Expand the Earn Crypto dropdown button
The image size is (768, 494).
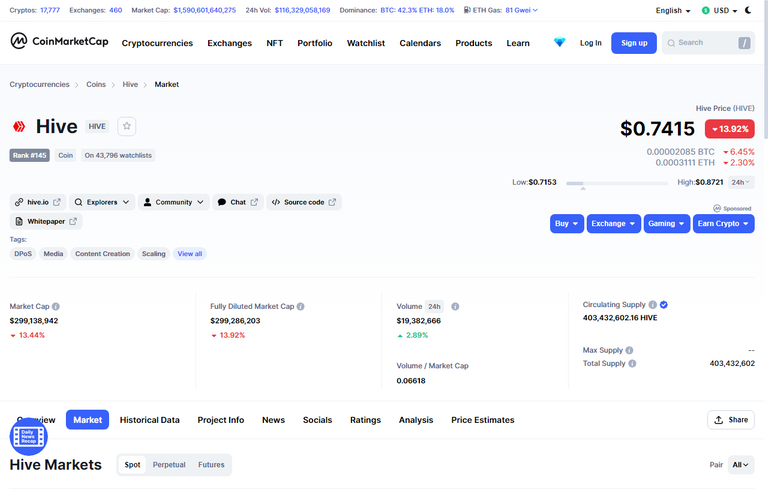pos(723,224)
